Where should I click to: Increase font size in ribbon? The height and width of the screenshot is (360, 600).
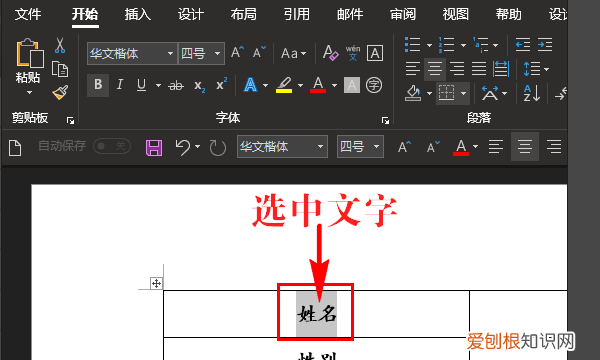tap(237, 53)
